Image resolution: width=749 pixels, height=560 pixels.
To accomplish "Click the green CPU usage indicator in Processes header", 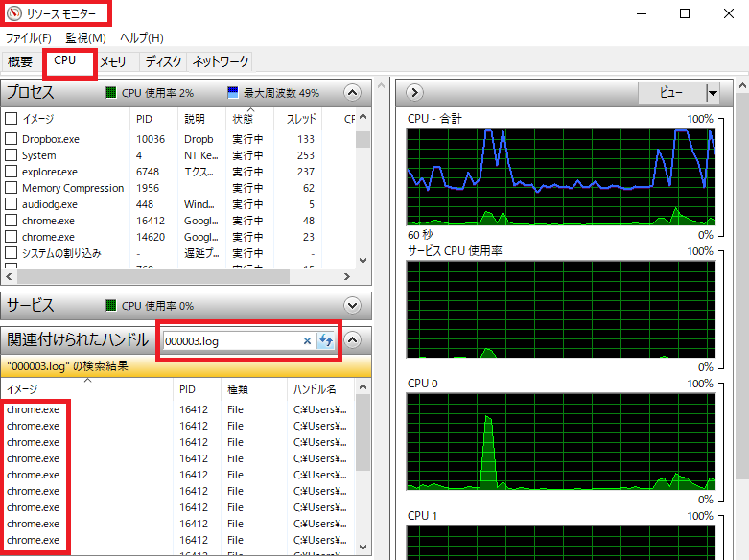I will point(111,93).
